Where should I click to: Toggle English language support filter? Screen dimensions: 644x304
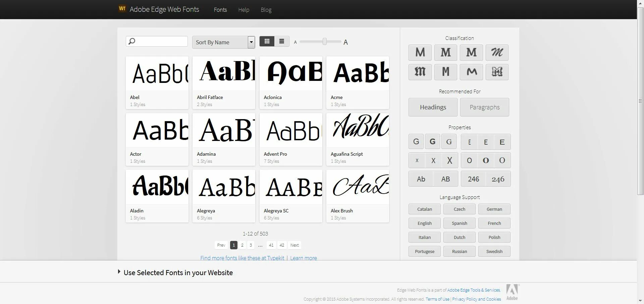(425, 223)
